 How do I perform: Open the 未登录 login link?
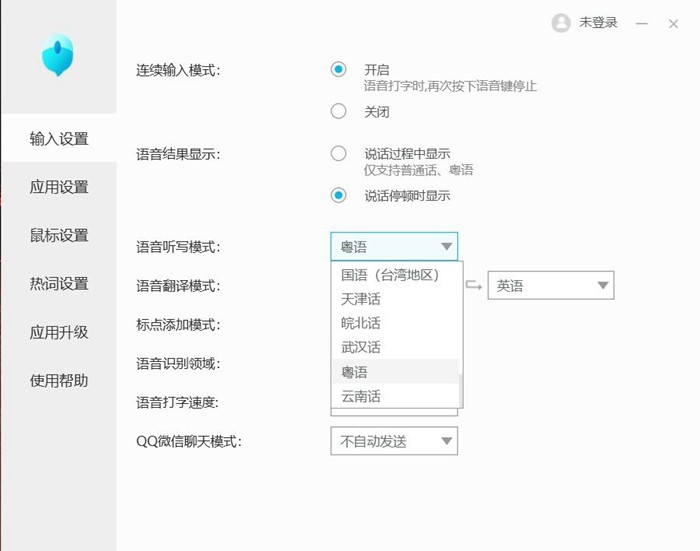coord(598,22)
